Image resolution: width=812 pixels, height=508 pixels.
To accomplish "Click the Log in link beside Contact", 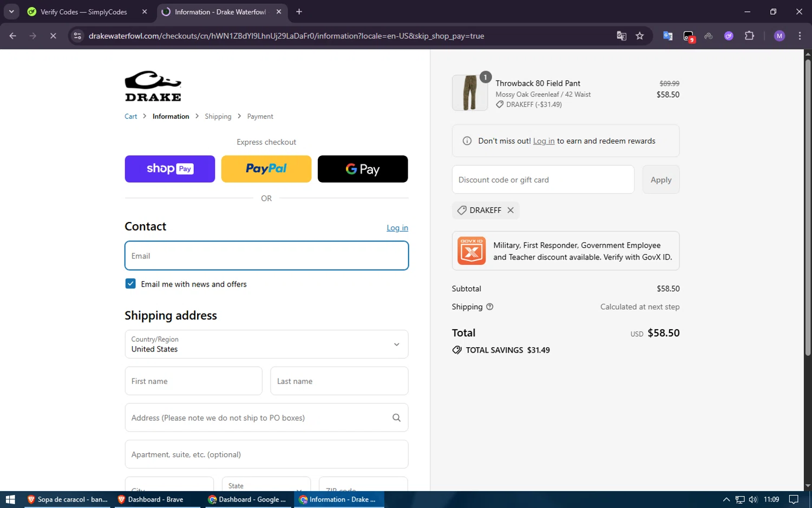I will 397,228.
